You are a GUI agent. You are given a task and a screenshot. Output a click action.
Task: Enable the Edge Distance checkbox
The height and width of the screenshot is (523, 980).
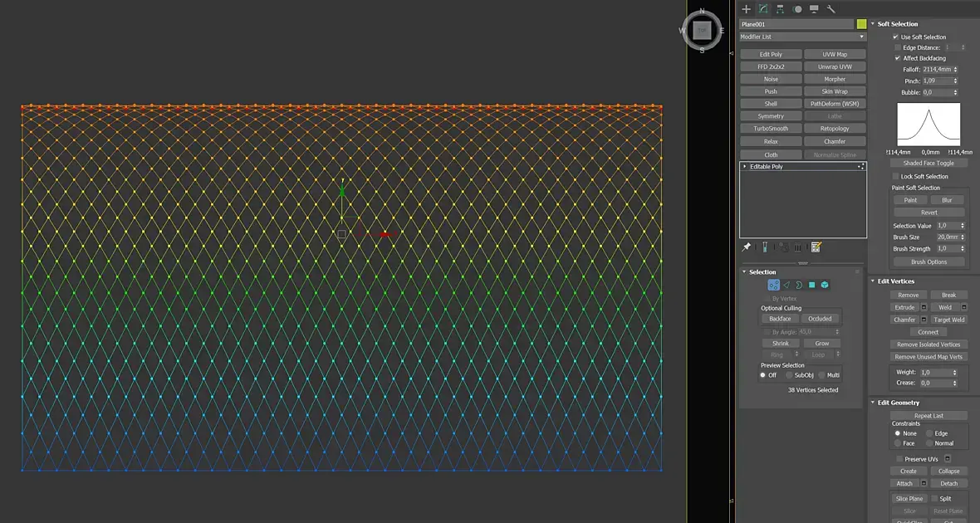[x=898, y=47]
